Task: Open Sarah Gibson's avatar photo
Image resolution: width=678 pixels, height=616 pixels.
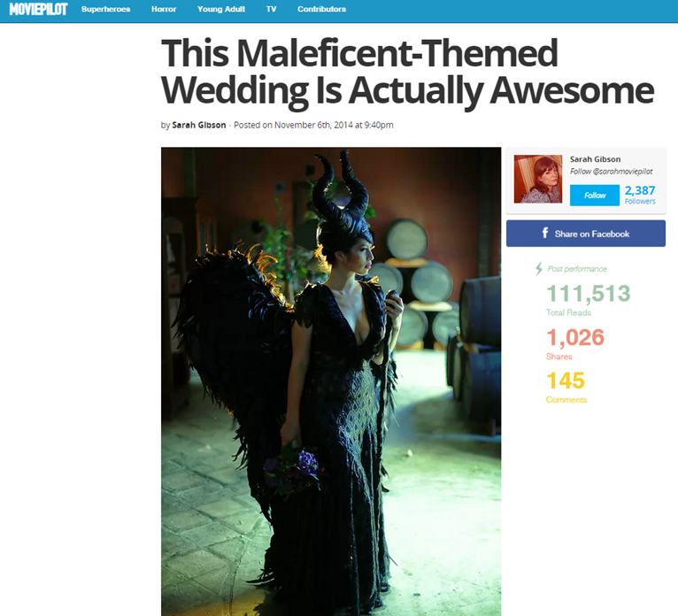Action: 538,179
